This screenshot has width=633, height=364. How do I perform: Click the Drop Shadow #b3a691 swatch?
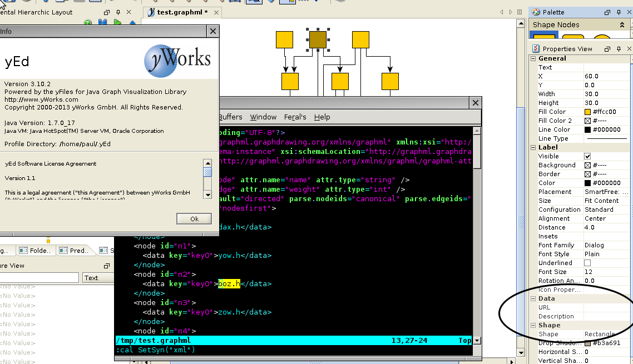pyautogui.click(x=587, y=343)
